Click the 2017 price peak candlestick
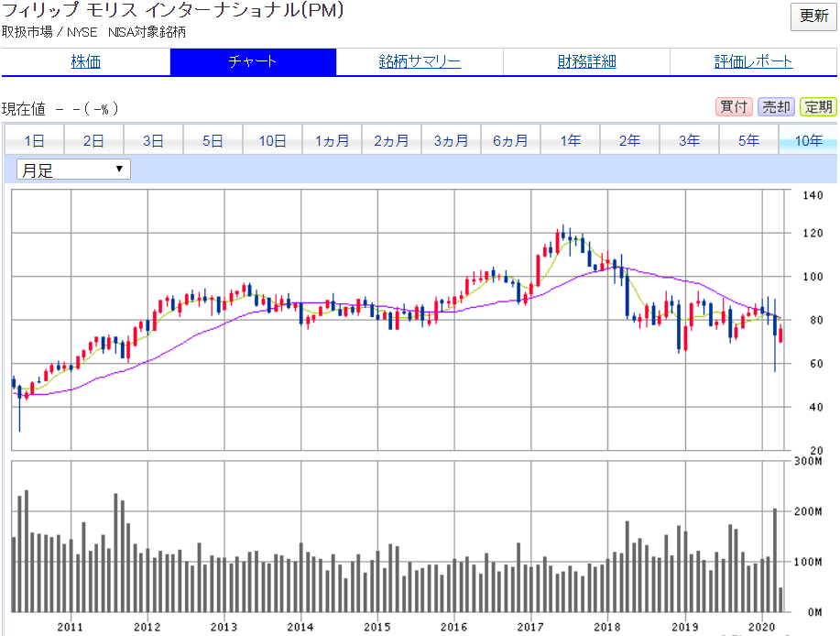 pos(563,234)
